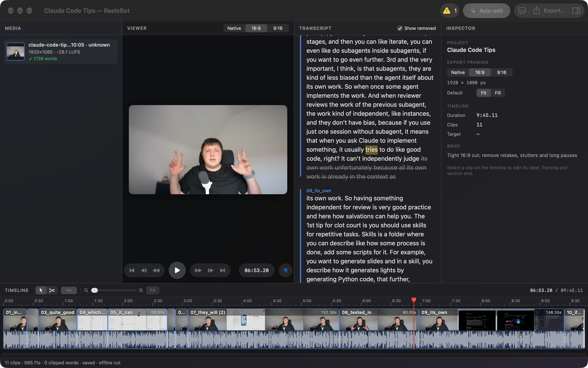Choose 9:16 export framing in Inspector
Screen dimensions: 588x368
(x=502, y=72)
